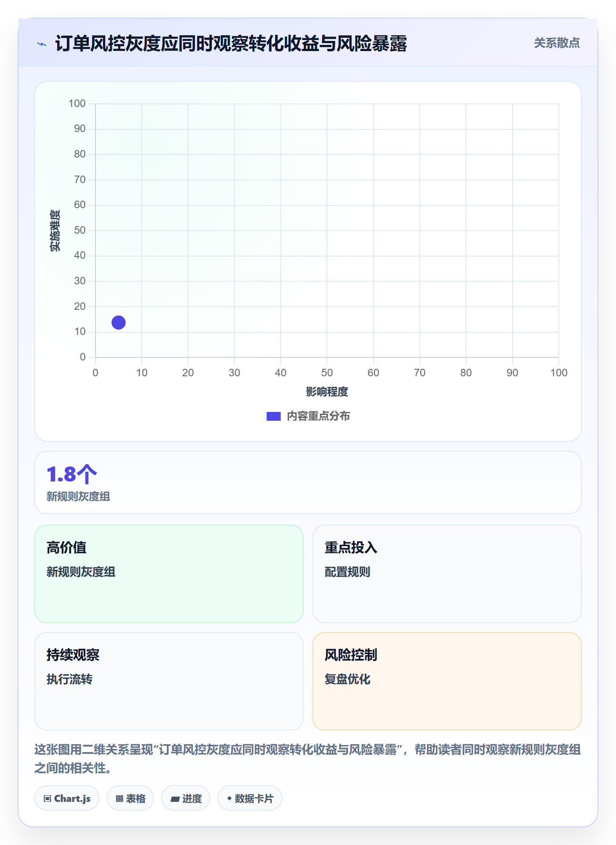This screenshot has height=845, width=616.
Task: Select the 数据卡片 tag chip
Action: coord(250,798)
